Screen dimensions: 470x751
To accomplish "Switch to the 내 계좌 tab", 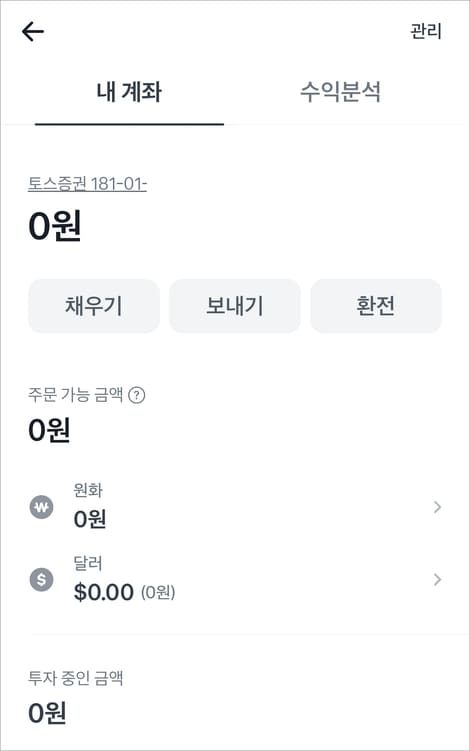I will [129, 91].
